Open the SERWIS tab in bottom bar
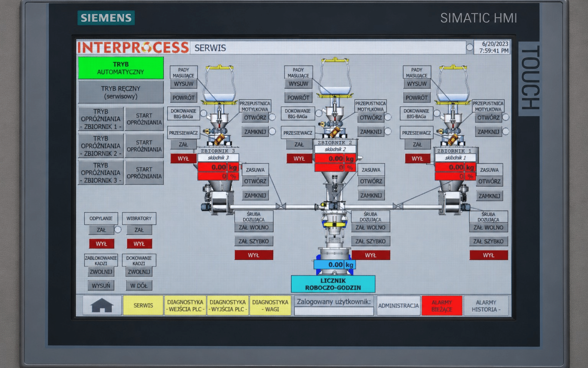 tap(143, 306)
